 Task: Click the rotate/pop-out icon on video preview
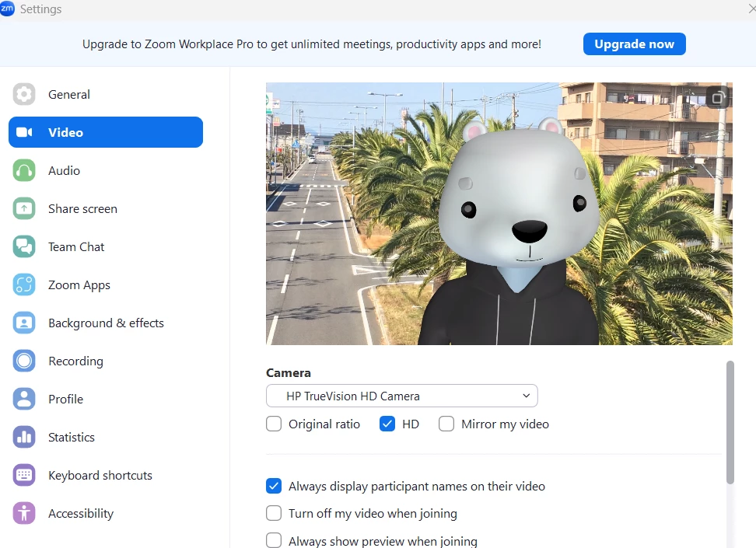point(718,98)
